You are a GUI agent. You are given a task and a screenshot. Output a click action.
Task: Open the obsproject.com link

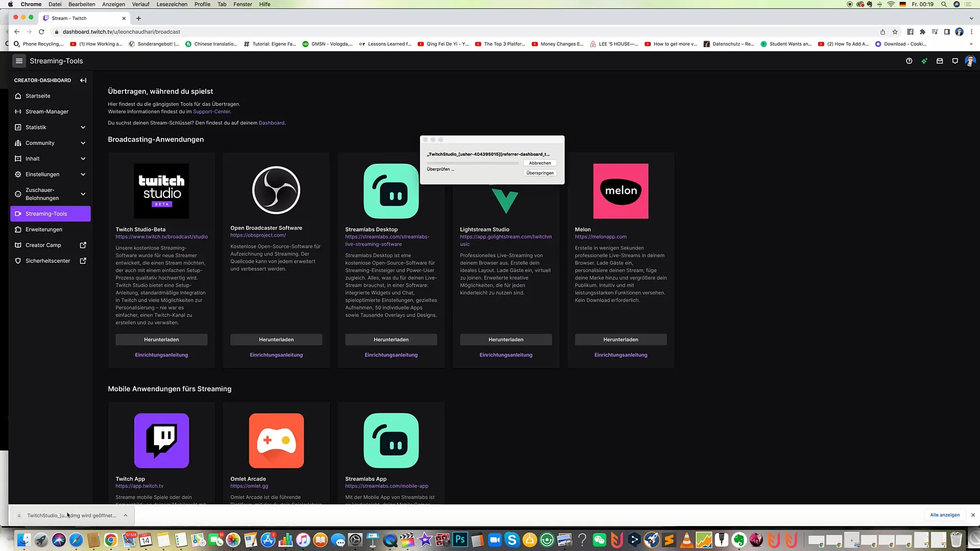pyautogui.click(x=258, y=235)
